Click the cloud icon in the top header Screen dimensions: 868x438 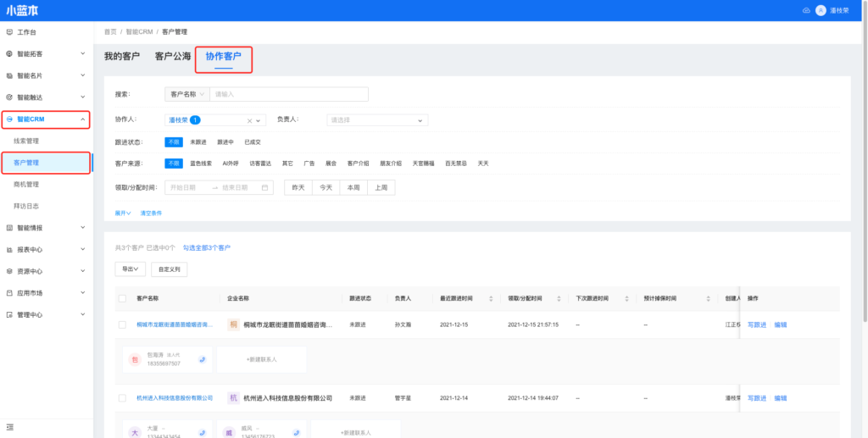[805, 10]
